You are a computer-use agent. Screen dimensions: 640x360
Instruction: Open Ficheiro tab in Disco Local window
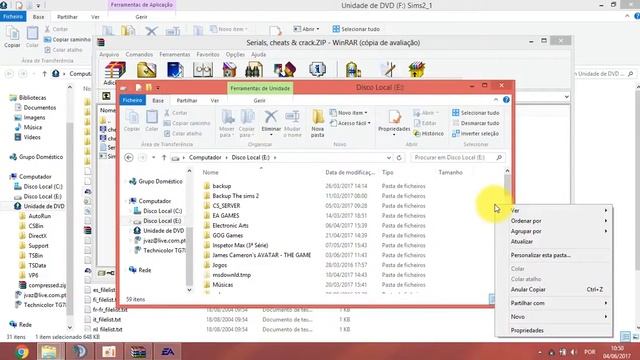coord(133,100)
